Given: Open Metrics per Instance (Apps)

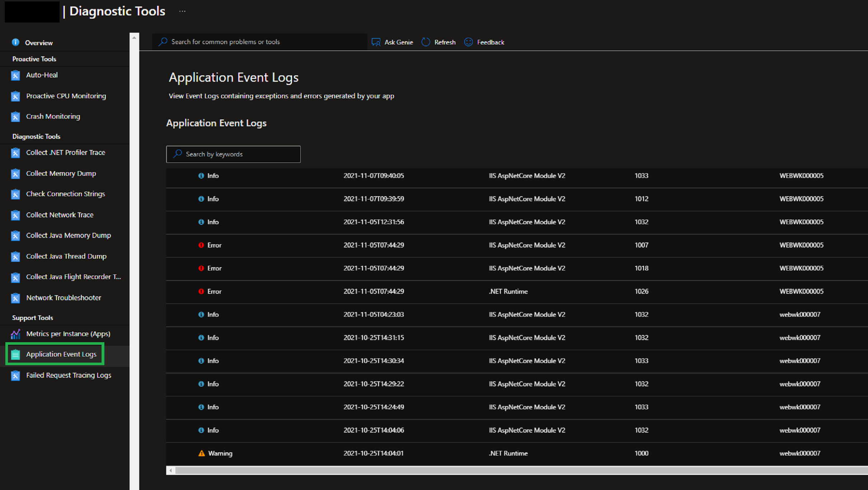Looking at the screenshot, I should tap(68, 334).
